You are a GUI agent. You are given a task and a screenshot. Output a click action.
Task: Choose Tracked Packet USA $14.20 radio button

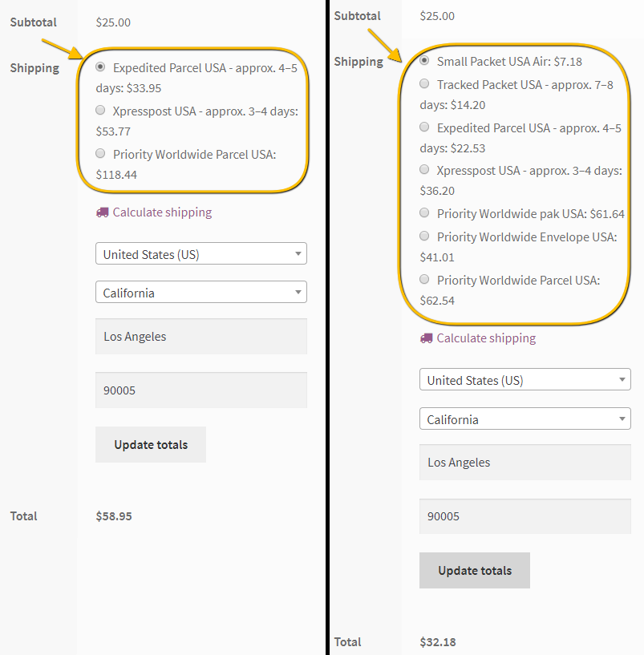click(424, 84)
